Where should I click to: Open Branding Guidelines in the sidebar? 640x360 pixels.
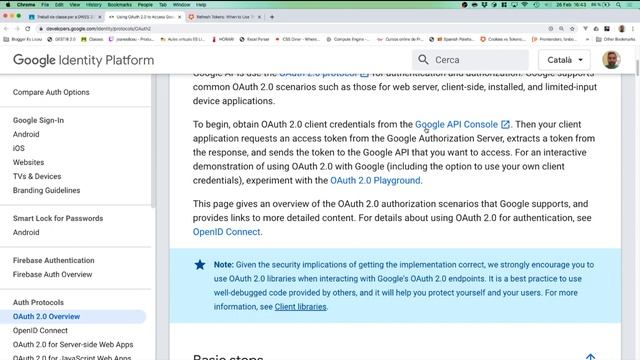(x=46, y=190)
